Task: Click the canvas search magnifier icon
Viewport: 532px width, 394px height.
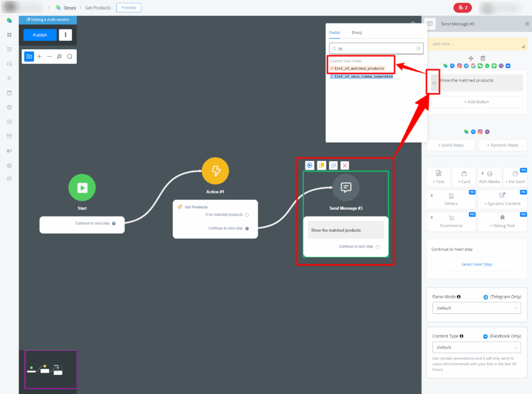Action: (70, 56)
